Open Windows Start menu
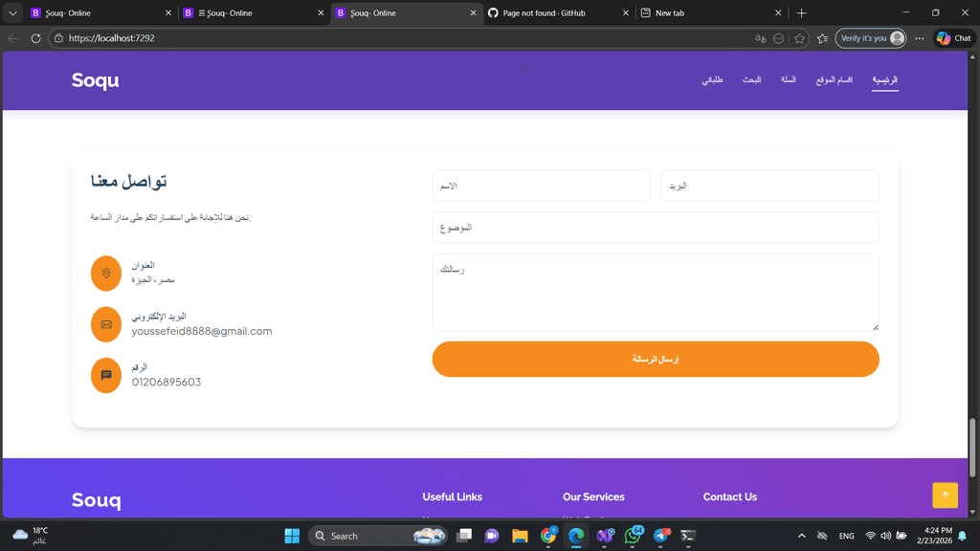 point(292,536)
